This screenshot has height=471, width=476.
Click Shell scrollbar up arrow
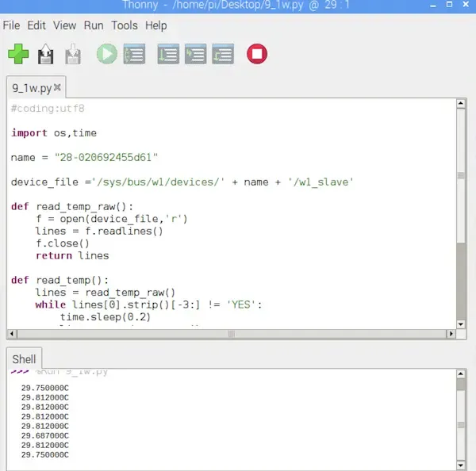pos(460,374)
